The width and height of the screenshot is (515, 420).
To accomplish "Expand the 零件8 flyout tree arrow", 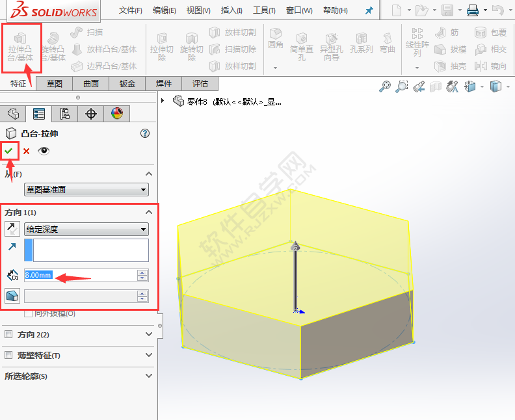I will [163, 101].
